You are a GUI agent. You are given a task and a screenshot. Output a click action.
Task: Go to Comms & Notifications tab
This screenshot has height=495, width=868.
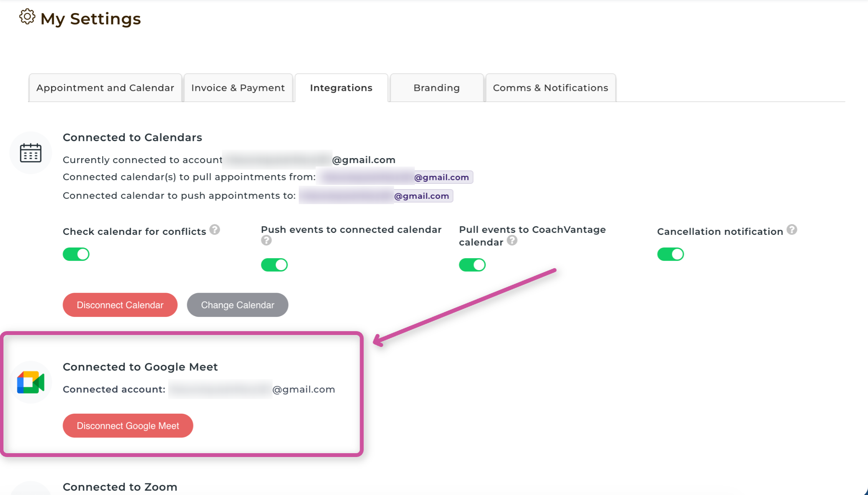pos(550,88)
